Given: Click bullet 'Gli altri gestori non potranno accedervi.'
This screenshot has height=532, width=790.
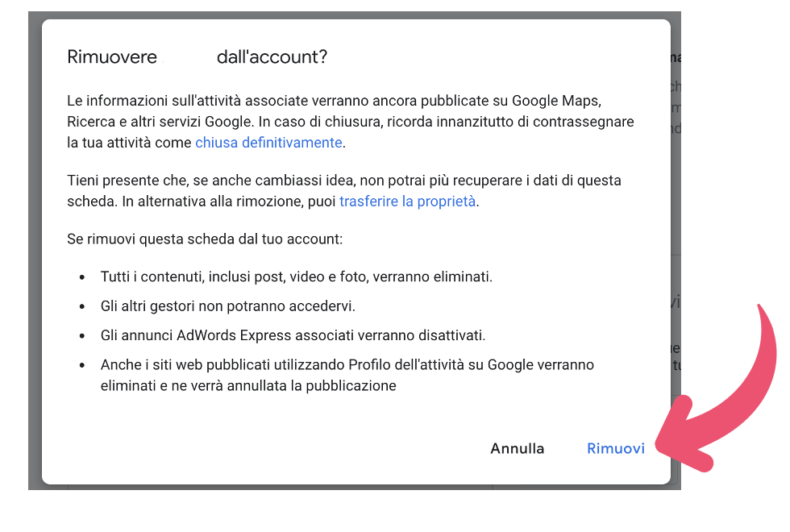Looking at the screenshot, I should coord(227,305).
